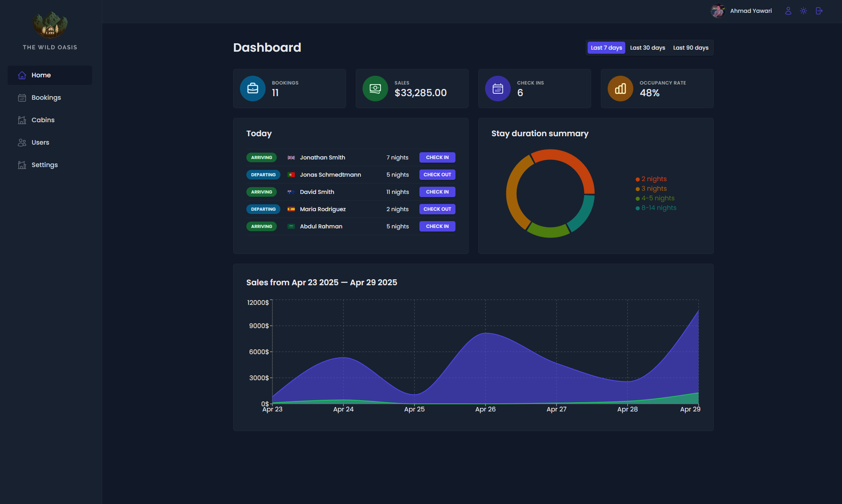
Task: Click Ahmad Yawari's avatar picture
Action: pos(717,11)
